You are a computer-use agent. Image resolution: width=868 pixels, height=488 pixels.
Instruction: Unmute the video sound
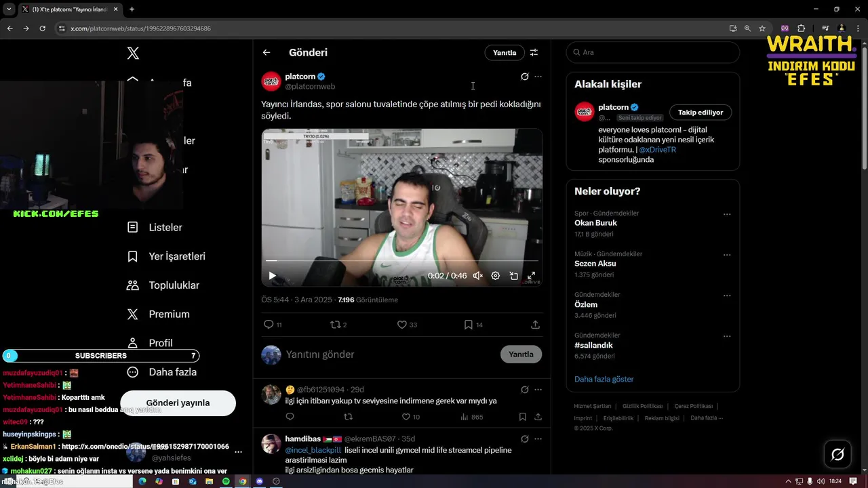477,276
